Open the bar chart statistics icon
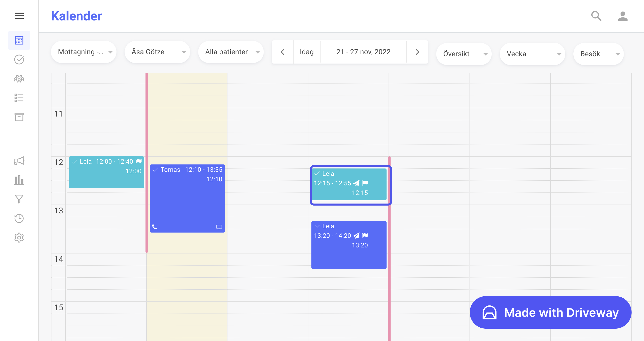Image resolution: width=644 pixels, height=341 pixels. [x=19, y=180]
